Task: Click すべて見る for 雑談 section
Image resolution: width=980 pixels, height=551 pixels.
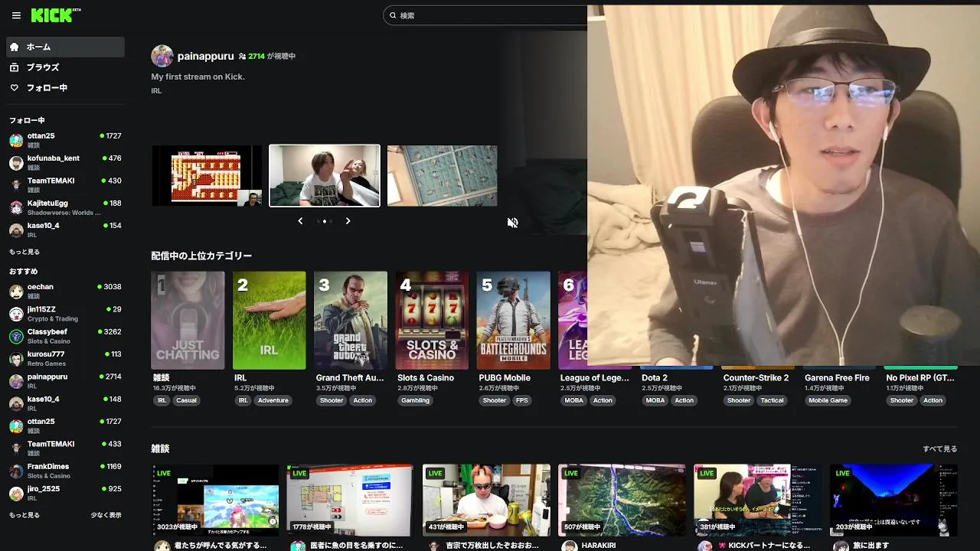Action: click(x=940, y=449)
